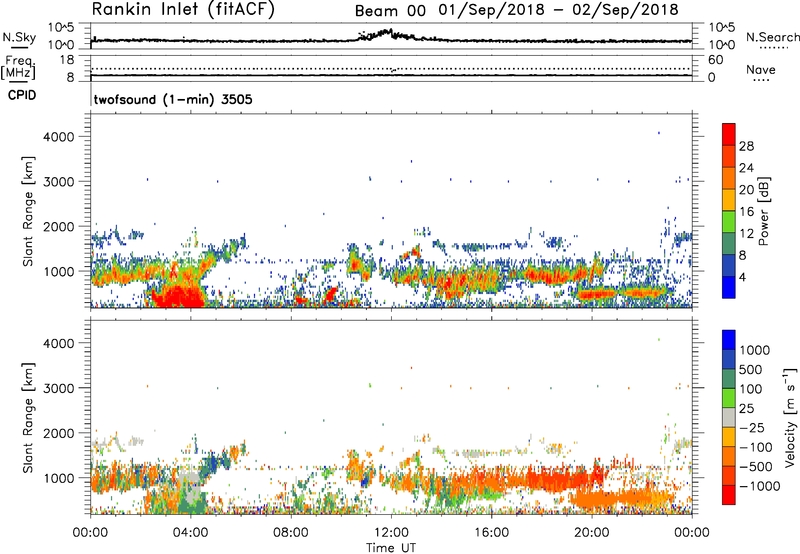This screenshot has height=554, width=800.
Task: Click the noise bump near 12:00 in N.Sky trace
Action: (386, 34)
